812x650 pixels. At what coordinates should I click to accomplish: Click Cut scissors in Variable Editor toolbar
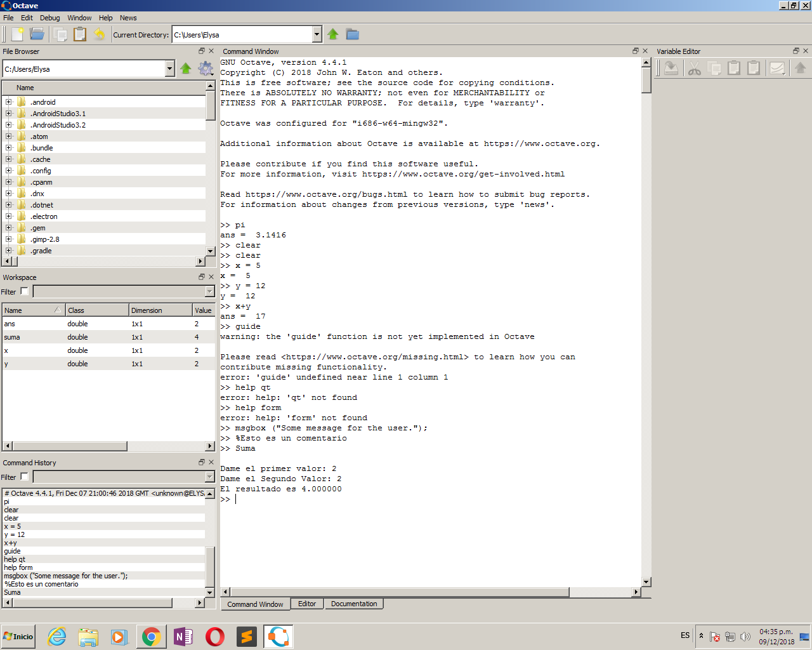tap(695, 68)
